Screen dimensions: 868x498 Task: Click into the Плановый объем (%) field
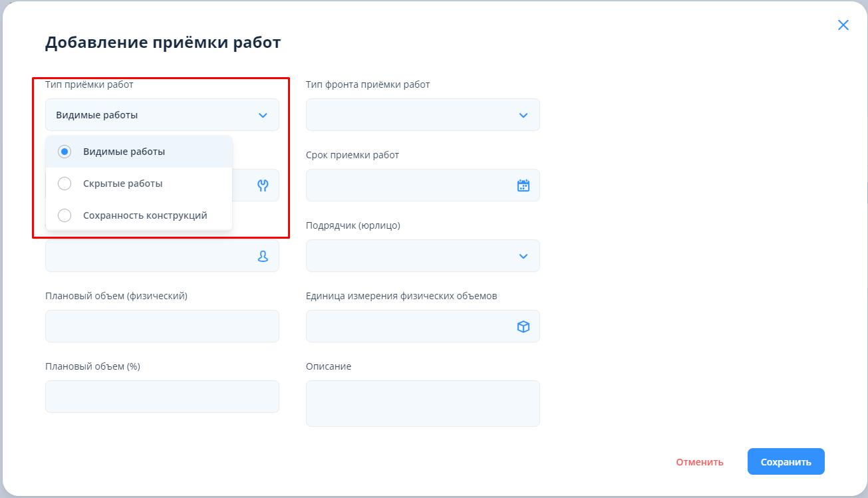click(162, 397)
